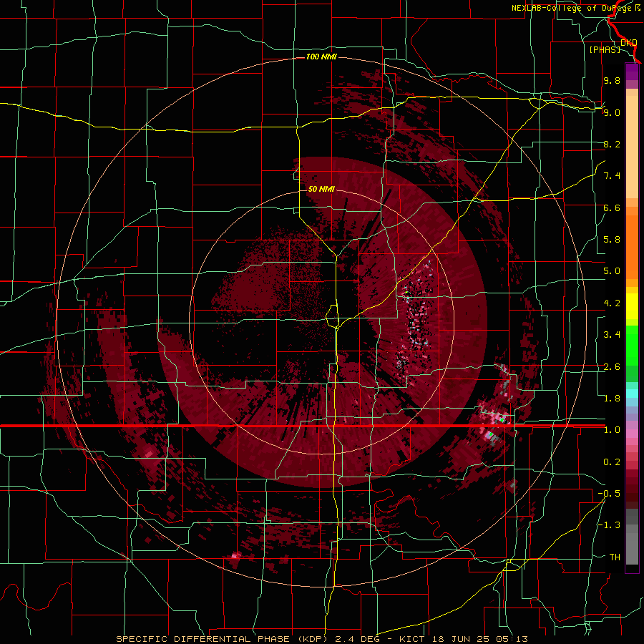
Task: Click the 9.8 scale value
Action: pos(612,80)
